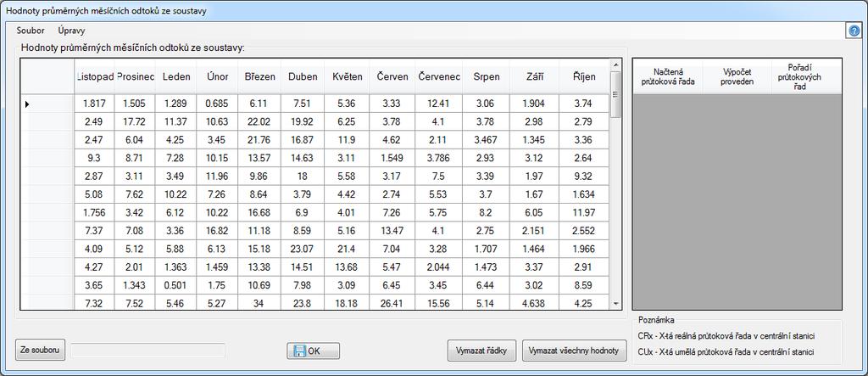Select the Září column header
This screenshot has width=868, height=376.
click(535, 76)
